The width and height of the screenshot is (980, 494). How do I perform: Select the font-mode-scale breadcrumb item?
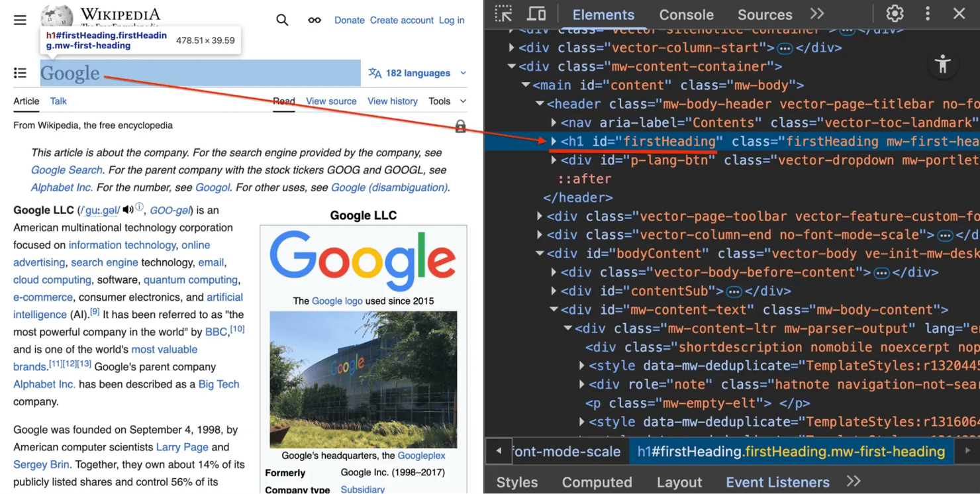pyautogui.click(x=567, y=452)
